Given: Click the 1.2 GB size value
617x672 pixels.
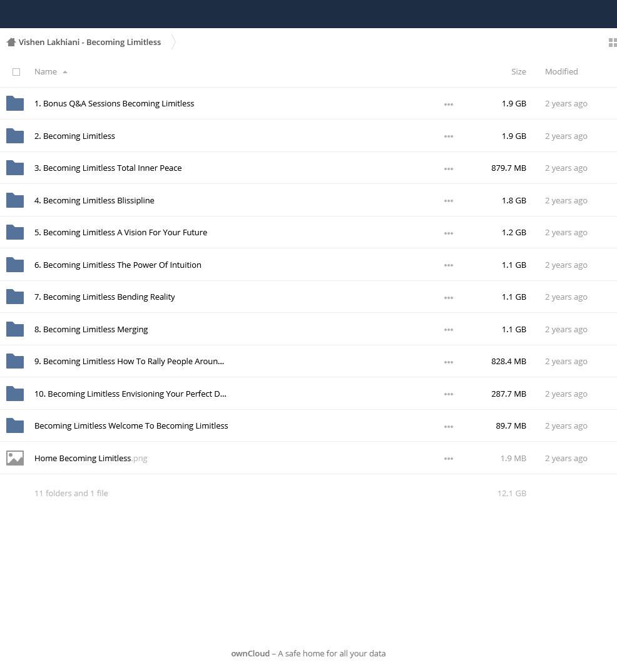Looking at the screenshot, I should 514,232.
